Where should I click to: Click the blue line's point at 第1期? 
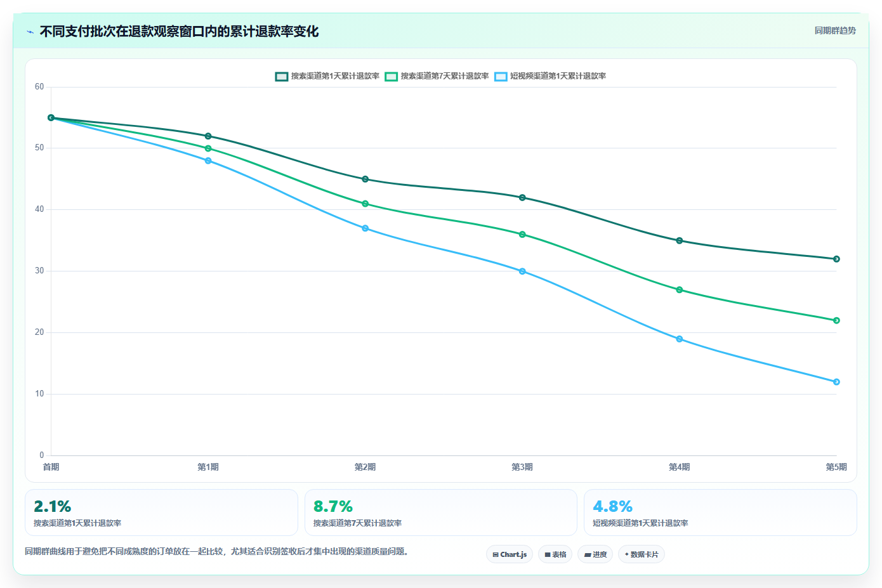click(208, 161)
